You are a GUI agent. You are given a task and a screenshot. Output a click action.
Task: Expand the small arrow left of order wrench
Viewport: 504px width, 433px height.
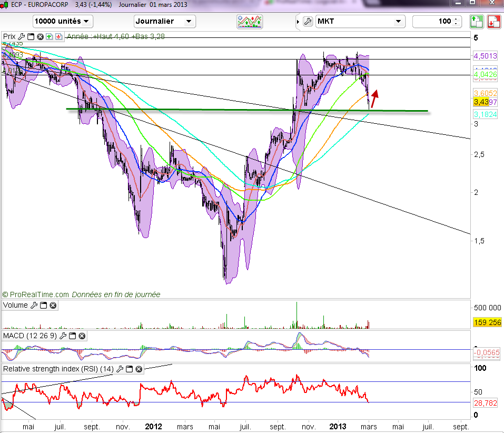click(x=299, y=22)
